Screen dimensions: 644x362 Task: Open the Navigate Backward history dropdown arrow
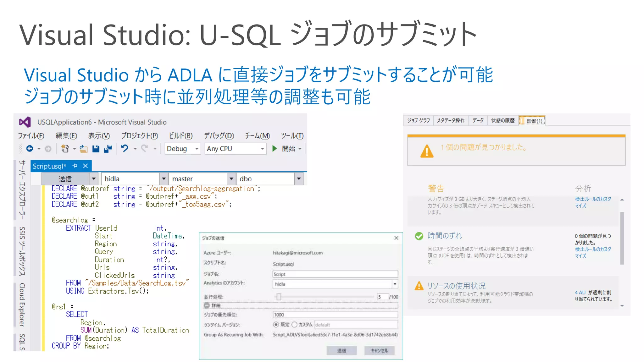click(x=39, y=149)
